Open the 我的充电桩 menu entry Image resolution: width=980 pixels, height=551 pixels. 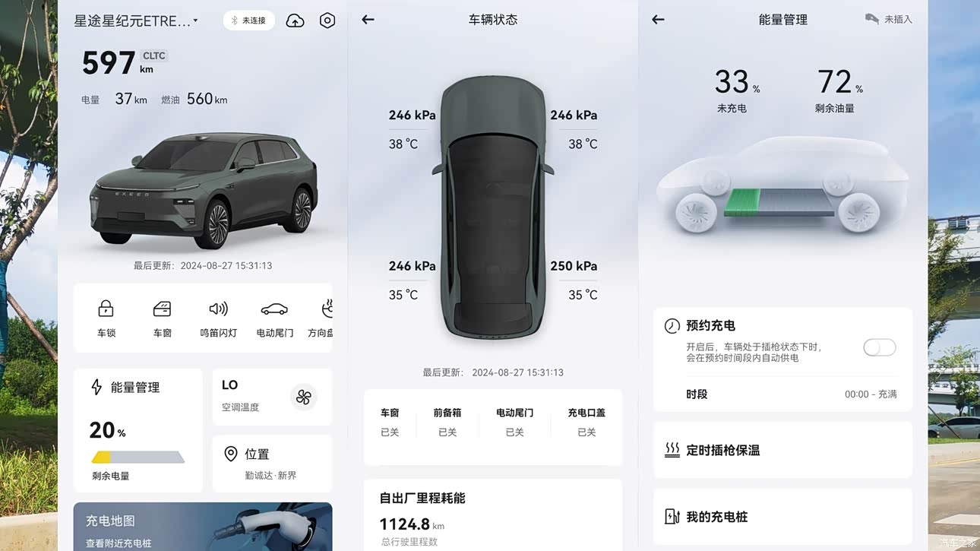(783, 517)
